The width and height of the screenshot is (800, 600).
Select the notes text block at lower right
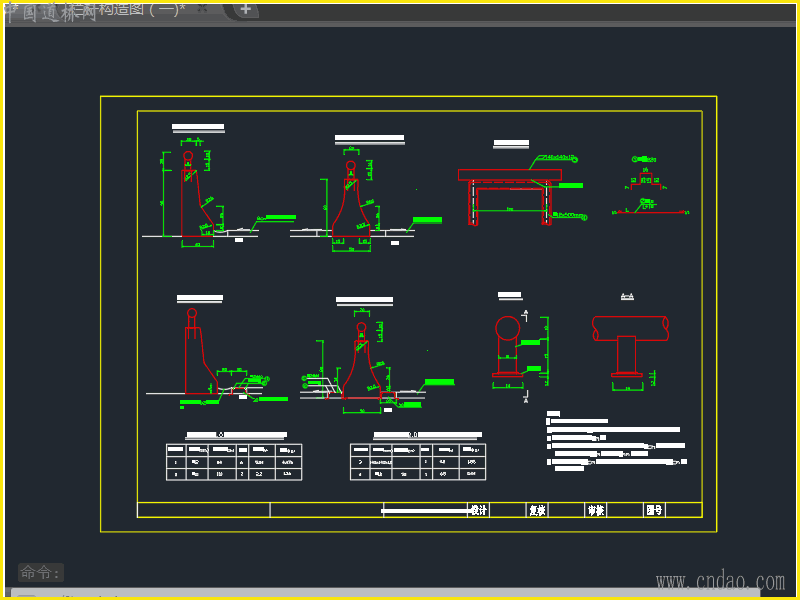(617, 441)
